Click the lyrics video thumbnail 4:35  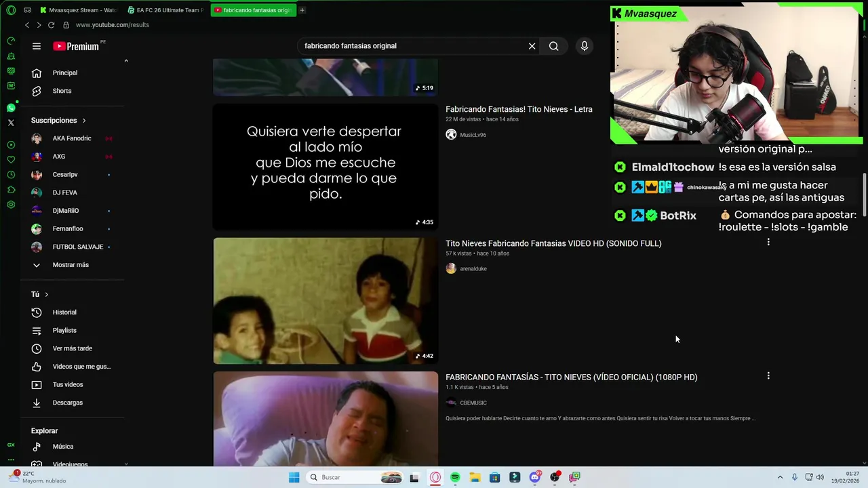[325, 167]
